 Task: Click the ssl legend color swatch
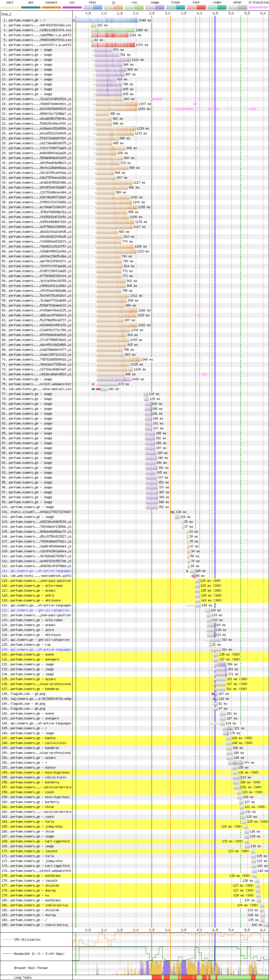[x=72, y=7]
